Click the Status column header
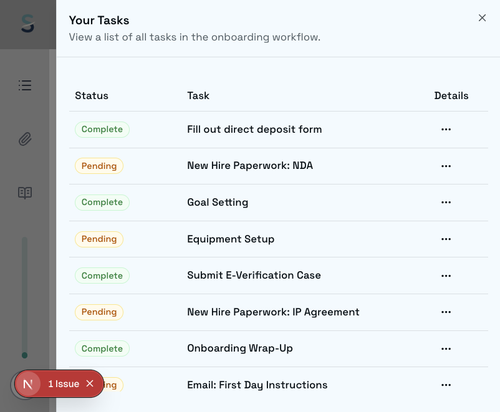The width and height of the screenshot is (500, 412). (92, 96)
